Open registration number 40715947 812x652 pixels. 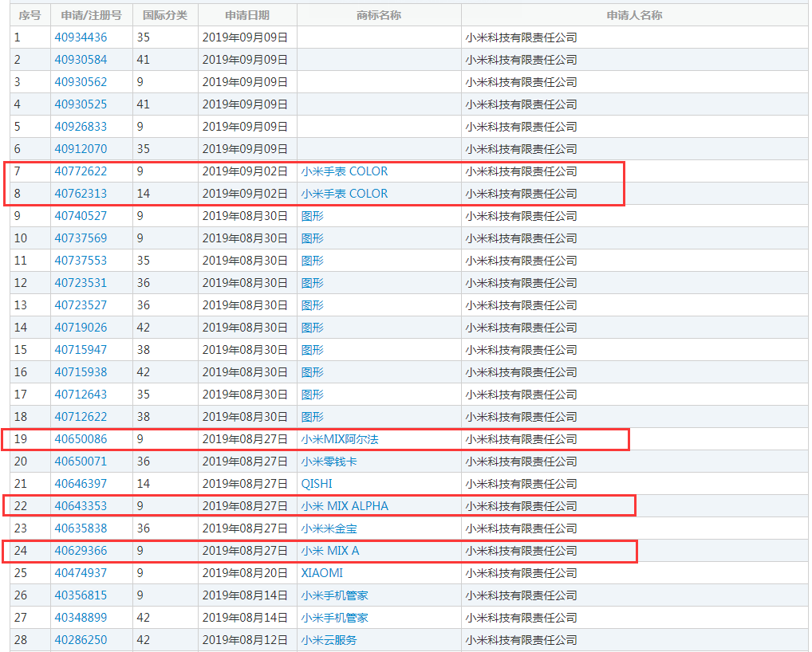point(81,350)
